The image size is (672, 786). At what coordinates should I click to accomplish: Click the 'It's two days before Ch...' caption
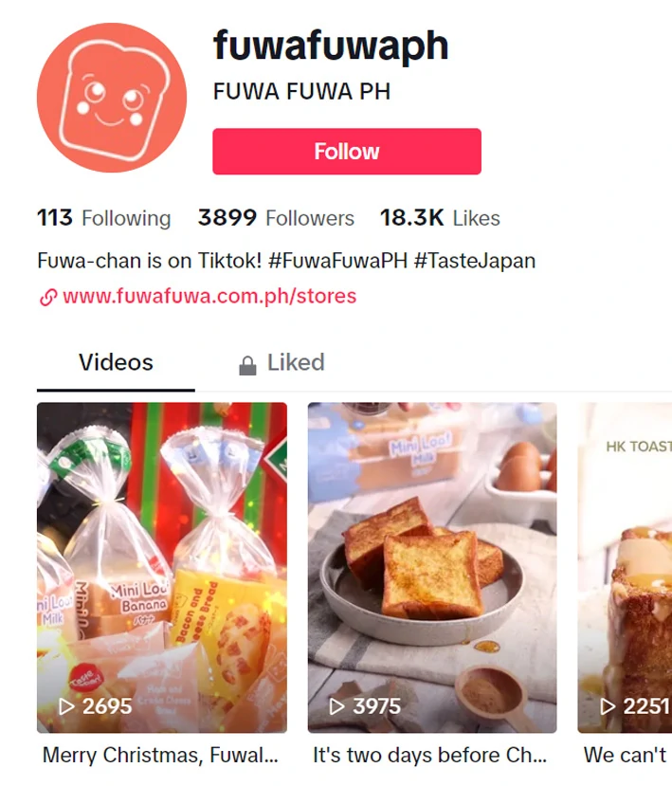point(430,755)
